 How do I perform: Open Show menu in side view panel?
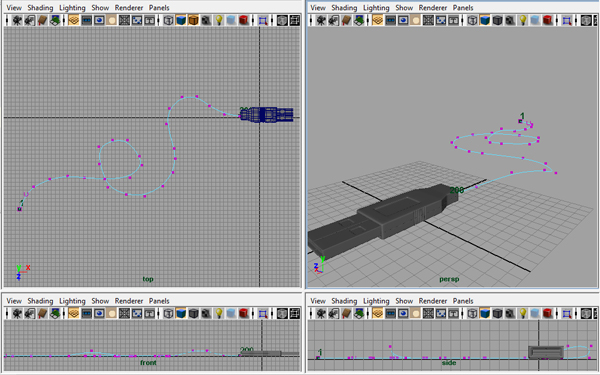(x=404, y=301)
